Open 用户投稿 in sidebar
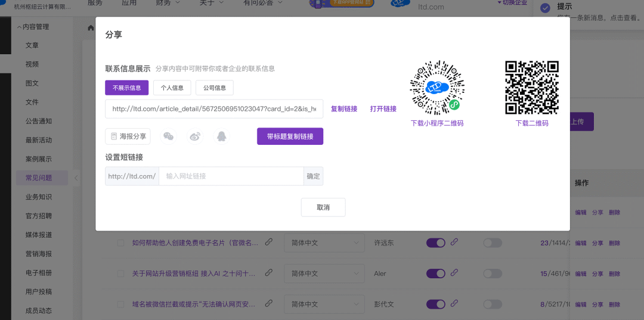 (x=39, y=291)
